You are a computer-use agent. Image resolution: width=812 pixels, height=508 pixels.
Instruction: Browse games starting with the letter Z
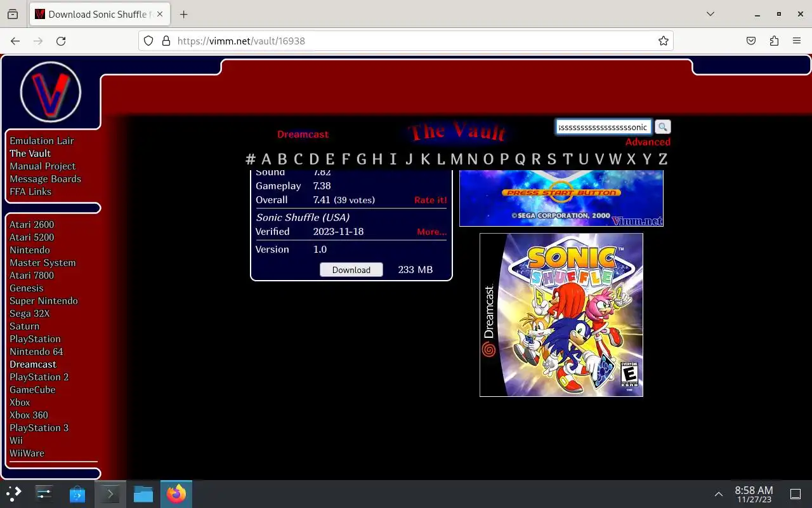point(662,159)
